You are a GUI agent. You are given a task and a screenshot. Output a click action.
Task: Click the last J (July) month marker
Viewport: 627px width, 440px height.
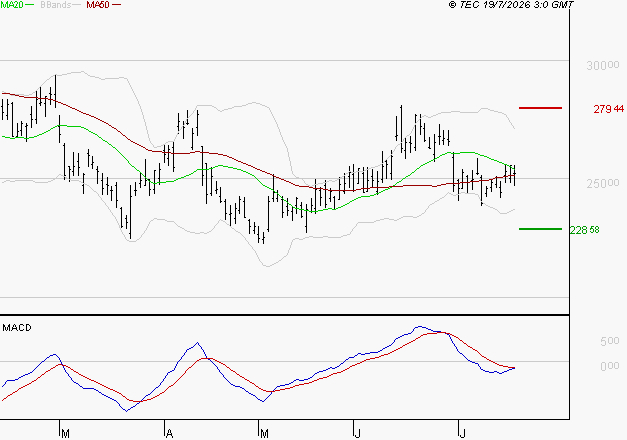click(462, 434)
